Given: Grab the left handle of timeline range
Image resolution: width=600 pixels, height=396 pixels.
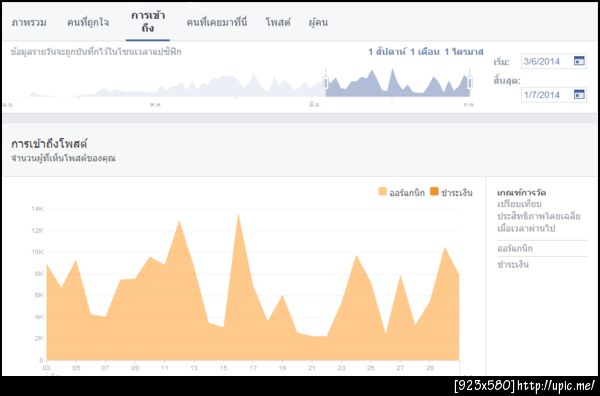Looking at the screenshot, I should (326, 83).
